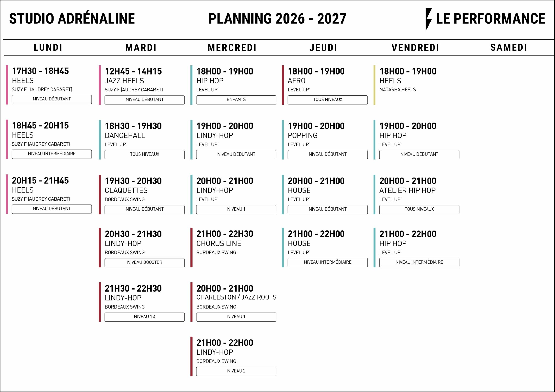The width and height of the screenshot is (555, 392).
Task: Click TOUS NIVEAUX box under Afro
Action: coord(328,100)
